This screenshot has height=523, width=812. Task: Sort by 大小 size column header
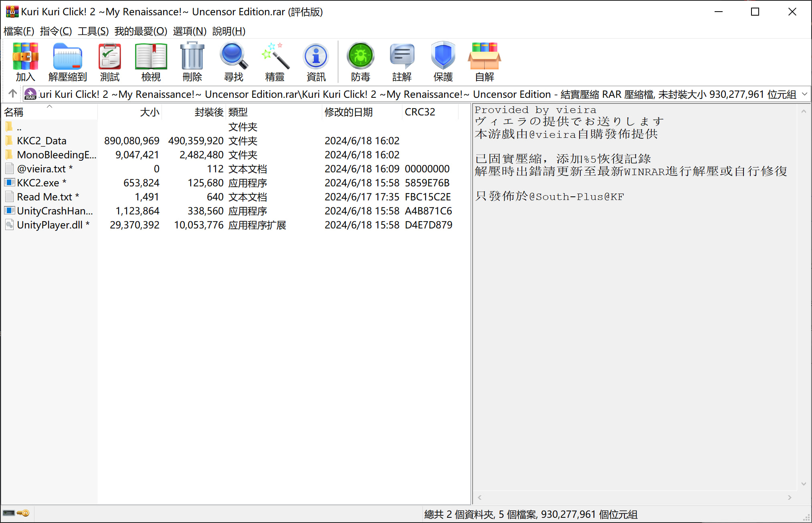pyautogui.click(x=149, y=112)
